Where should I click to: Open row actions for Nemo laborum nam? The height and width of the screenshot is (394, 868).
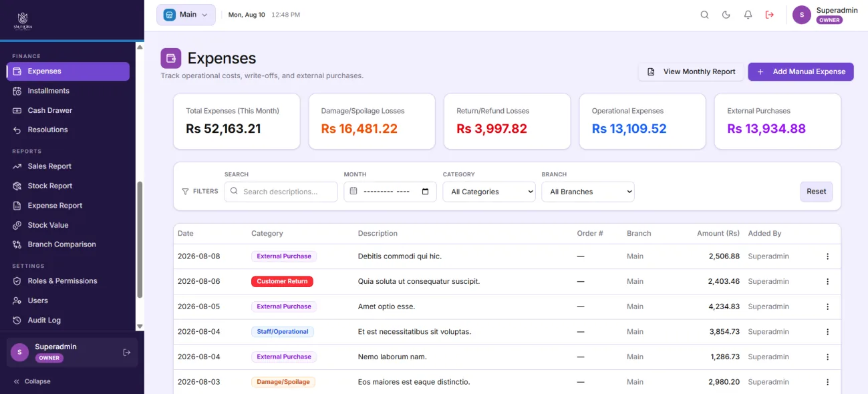tap(827, 357)
